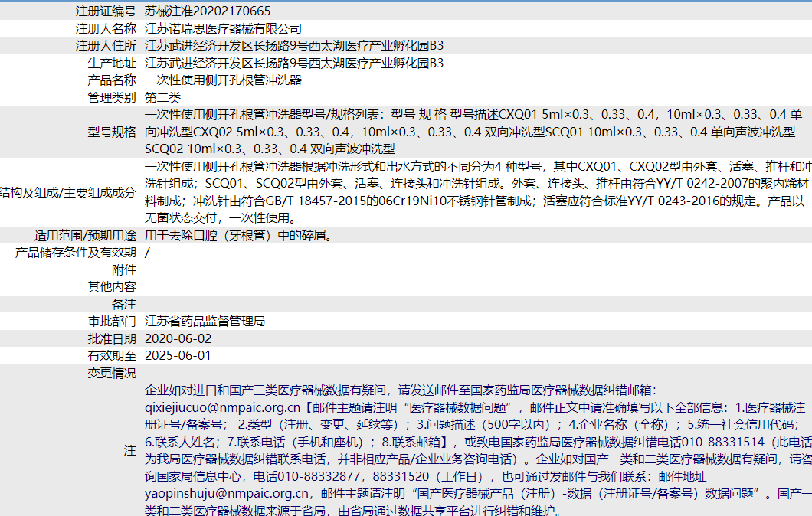The image size is (812, 516).
Task: Click the 批准日期 label
Action: (112, 338)
